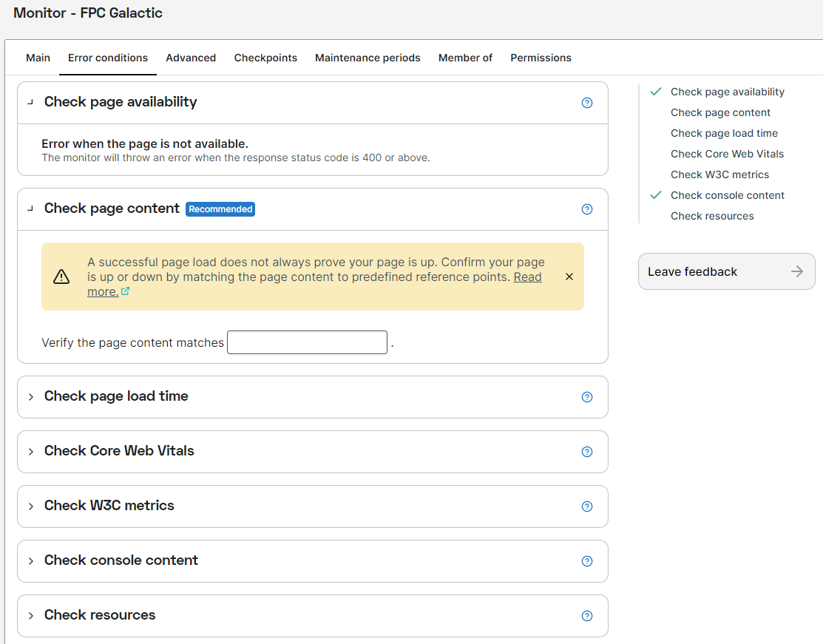Image resolution: width=823 pixels, height=644 pixels.
Task: Dismiss the yellow warning banner
Action: click(569, 277)
